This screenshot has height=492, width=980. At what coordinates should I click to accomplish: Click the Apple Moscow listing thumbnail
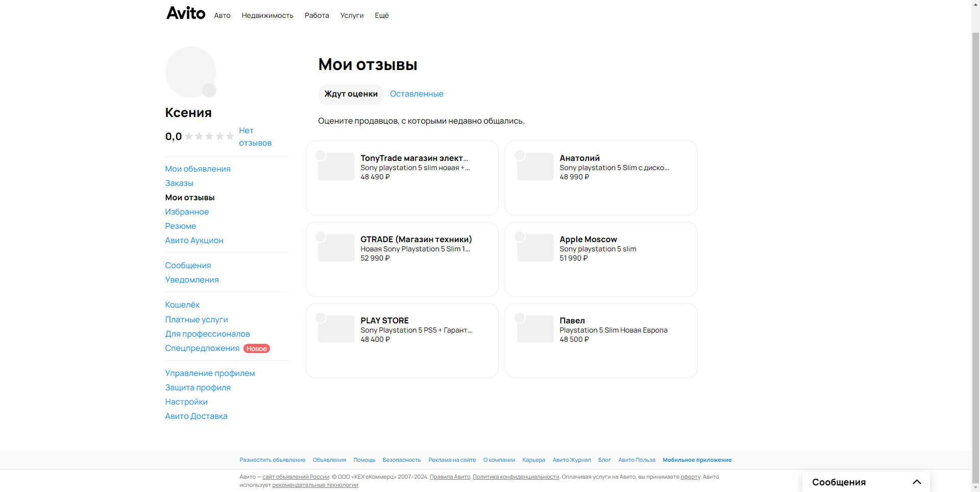point(535,248)
